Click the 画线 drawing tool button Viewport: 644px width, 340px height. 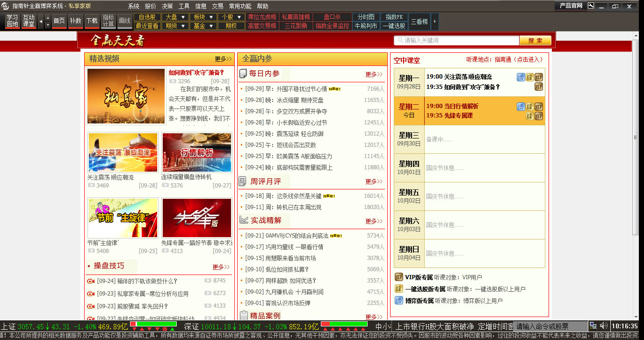coord(124,21)
